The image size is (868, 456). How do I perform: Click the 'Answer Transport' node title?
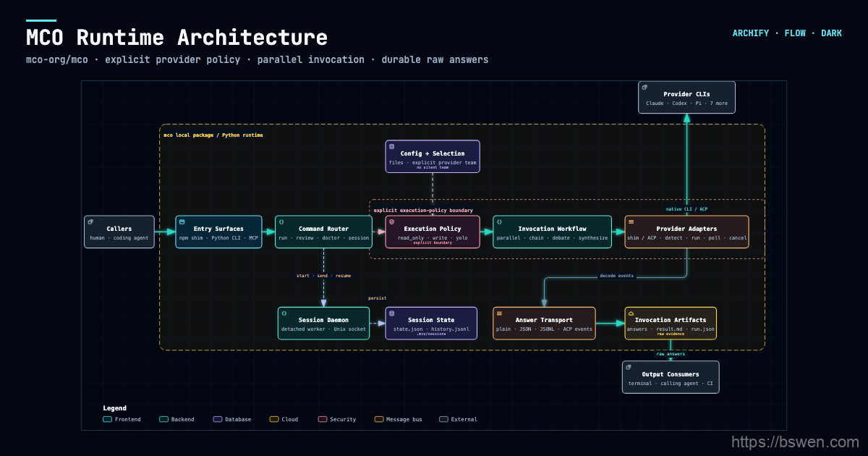[544, 320]
